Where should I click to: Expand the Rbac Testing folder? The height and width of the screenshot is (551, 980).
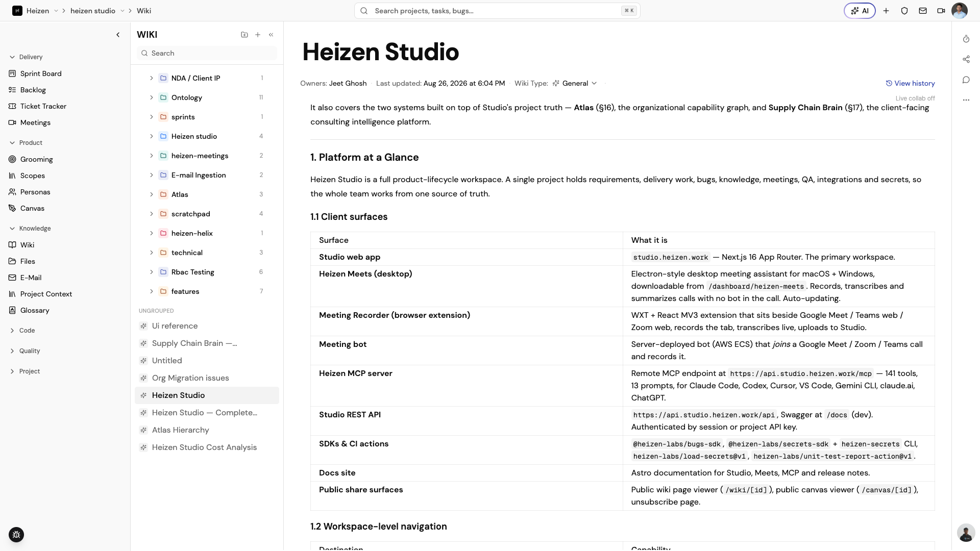point(151,272)
